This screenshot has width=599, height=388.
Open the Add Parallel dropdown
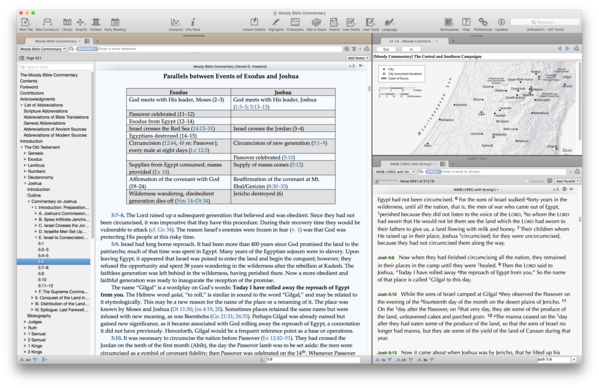(567, 181)
